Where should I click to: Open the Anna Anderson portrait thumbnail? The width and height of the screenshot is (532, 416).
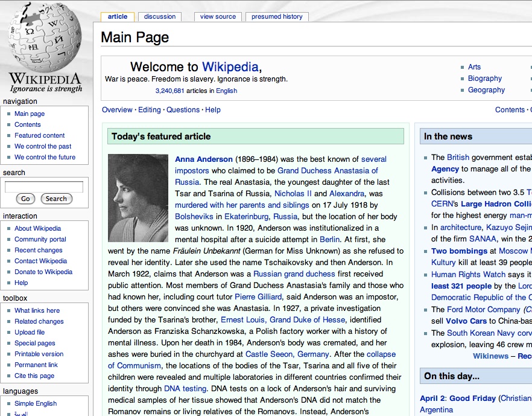(138, 198)
